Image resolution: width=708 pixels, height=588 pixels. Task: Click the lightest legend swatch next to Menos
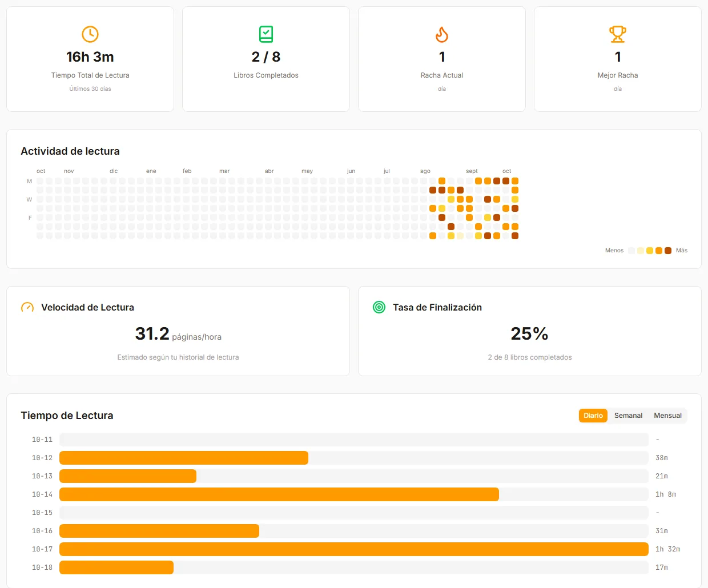(631, 251)
